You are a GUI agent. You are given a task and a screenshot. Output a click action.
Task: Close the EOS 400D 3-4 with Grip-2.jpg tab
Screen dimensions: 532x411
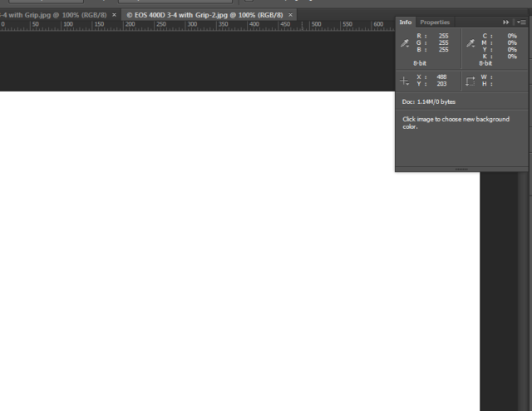pos(290,15)
